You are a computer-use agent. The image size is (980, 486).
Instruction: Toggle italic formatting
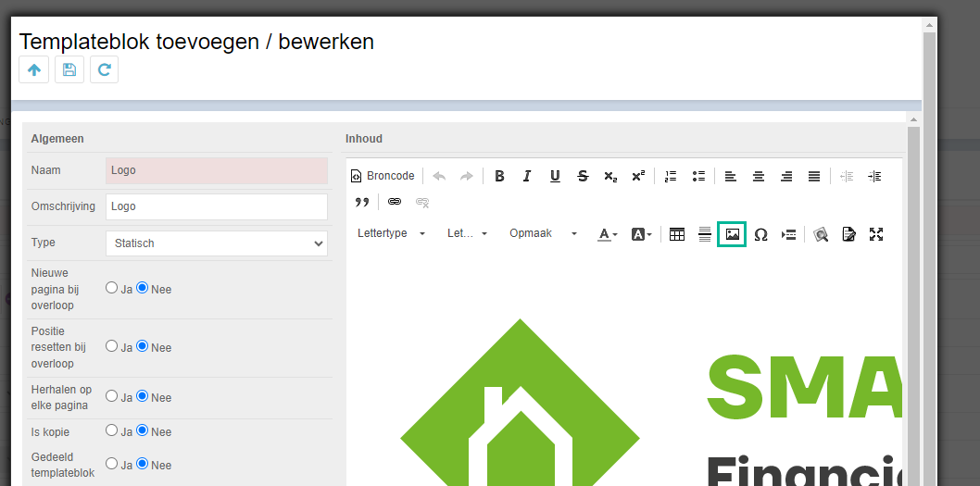click(527, 176)
